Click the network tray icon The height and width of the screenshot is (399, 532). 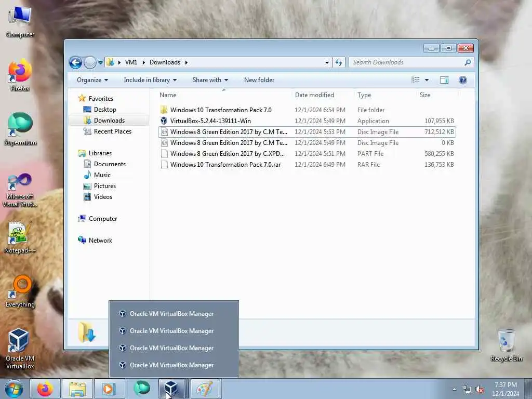click(467, 390)
